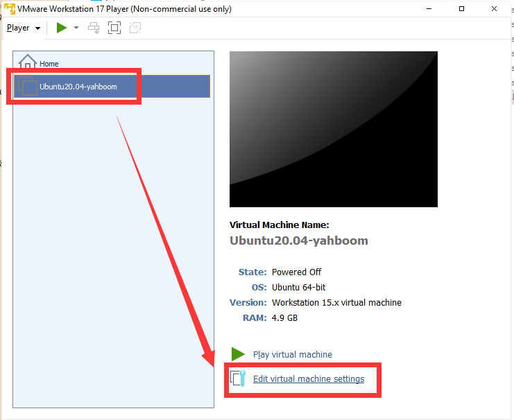Click the wrench settings icon
514x420 pixels.
pos(239,378)
